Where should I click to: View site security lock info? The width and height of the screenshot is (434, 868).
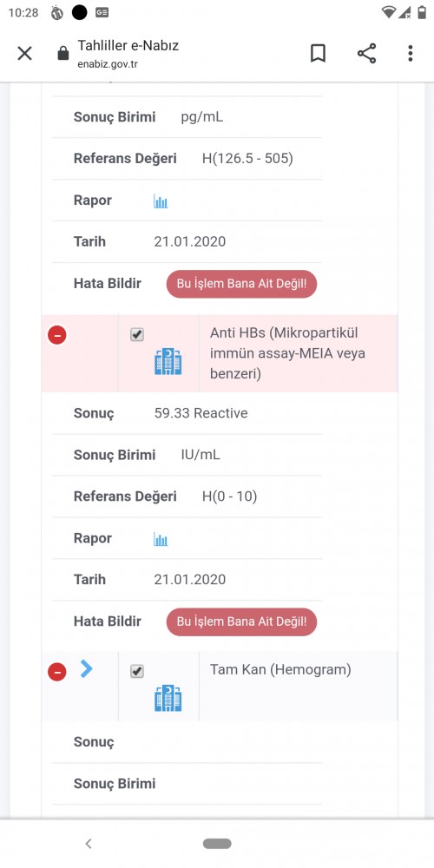(63, 53)
